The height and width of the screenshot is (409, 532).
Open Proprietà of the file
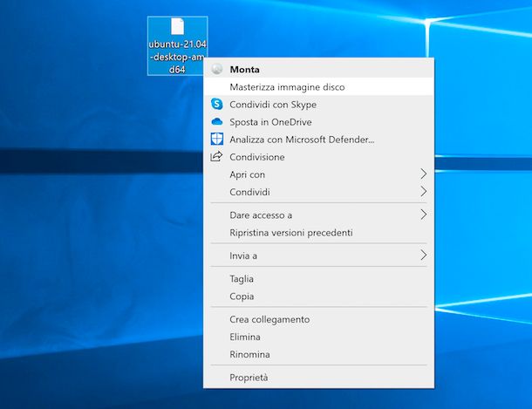pyautogui.click(x=318, y=378)
